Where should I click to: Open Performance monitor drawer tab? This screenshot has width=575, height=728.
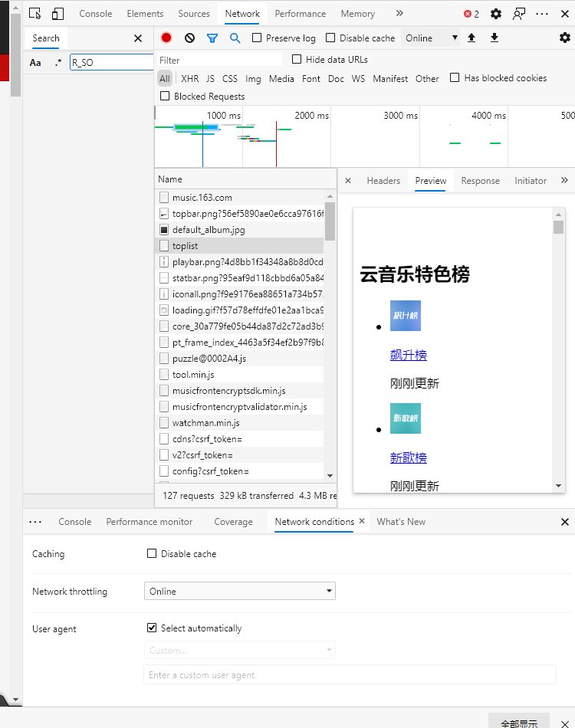[x=149, y=522]
